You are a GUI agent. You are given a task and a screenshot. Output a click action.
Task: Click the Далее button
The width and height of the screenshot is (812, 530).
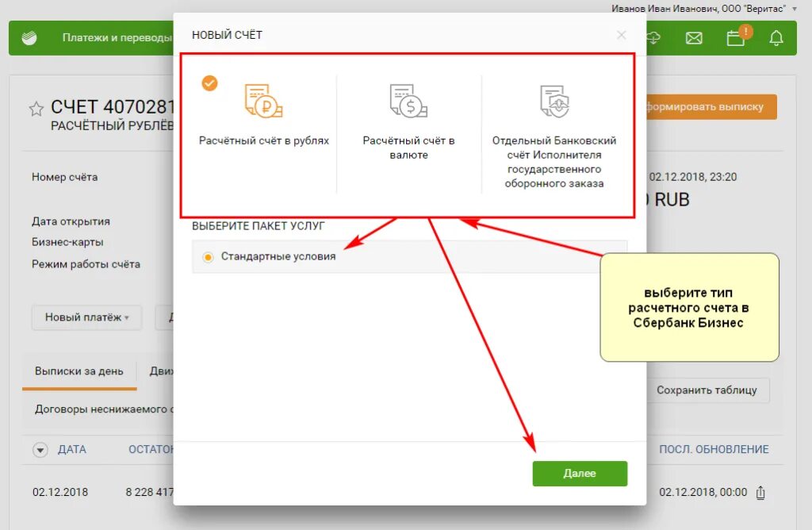580,474
